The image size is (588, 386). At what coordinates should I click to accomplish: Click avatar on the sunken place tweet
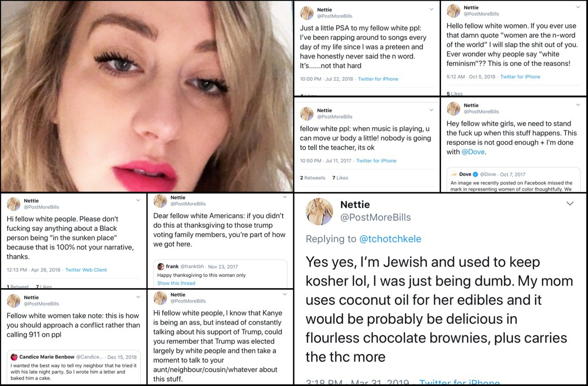14,204
